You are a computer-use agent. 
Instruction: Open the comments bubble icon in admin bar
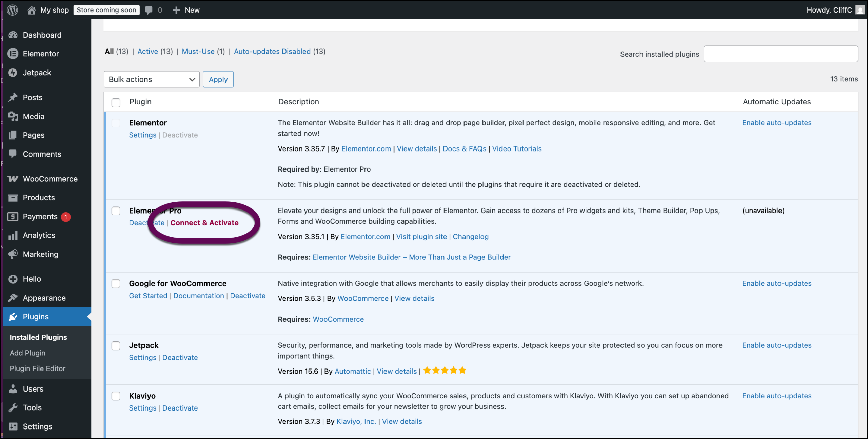coord(149,10)
